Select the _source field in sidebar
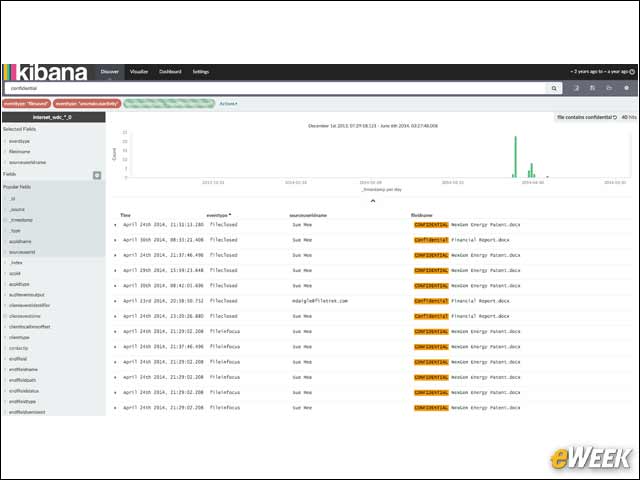The image size is (640, 480). 17,209
